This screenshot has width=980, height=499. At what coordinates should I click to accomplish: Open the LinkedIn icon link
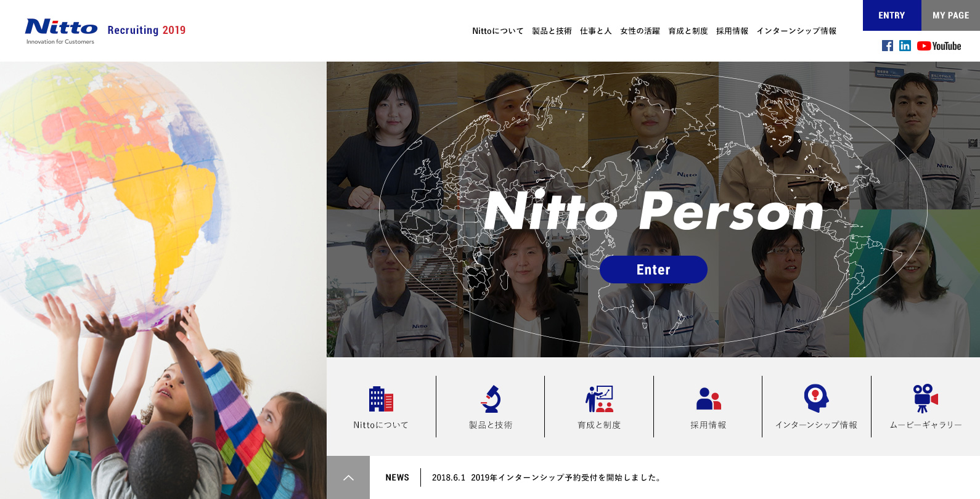[905, 46]
